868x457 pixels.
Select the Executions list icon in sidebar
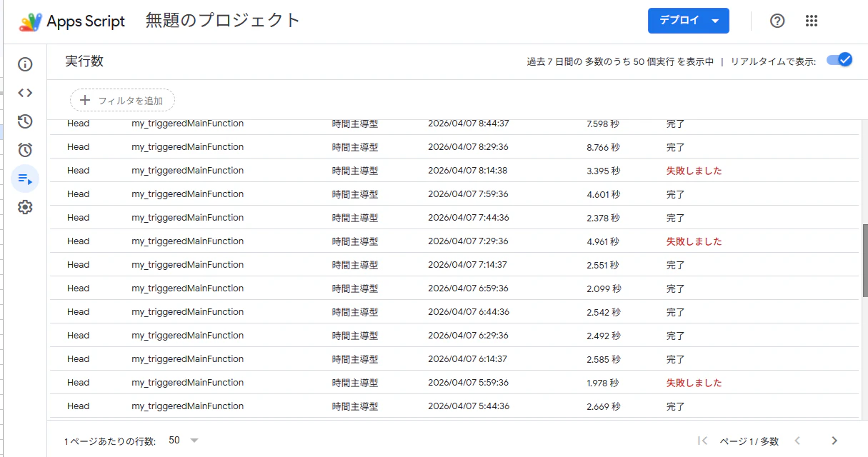(25, 179)
